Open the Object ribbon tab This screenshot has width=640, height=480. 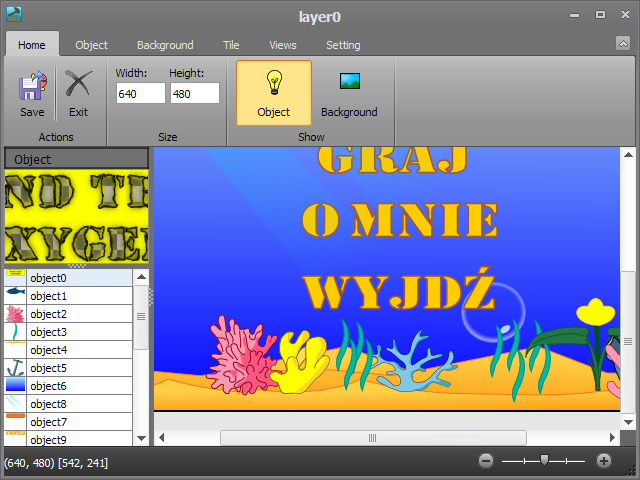(92, 45)
